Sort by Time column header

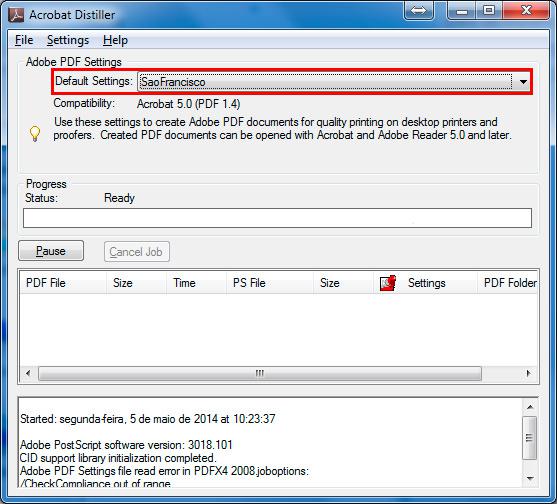[196, 283]
